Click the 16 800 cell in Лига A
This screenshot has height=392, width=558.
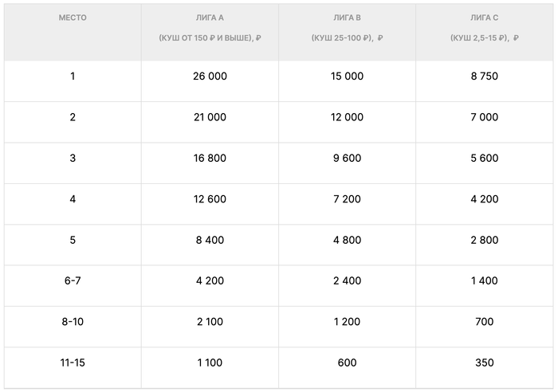210,158
